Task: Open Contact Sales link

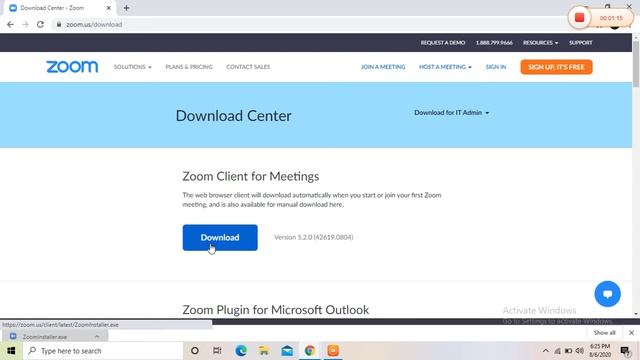Action: pos(248,67)
